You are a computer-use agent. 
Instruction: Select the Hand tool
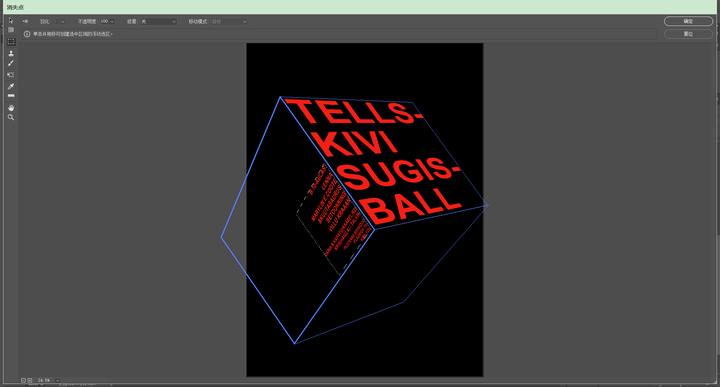click(11, 108)
